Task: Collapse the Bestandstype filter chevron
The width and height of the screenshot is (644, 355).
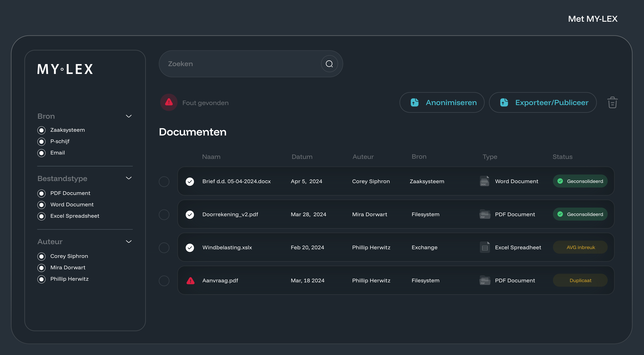Action: click(x=128, y=178)
